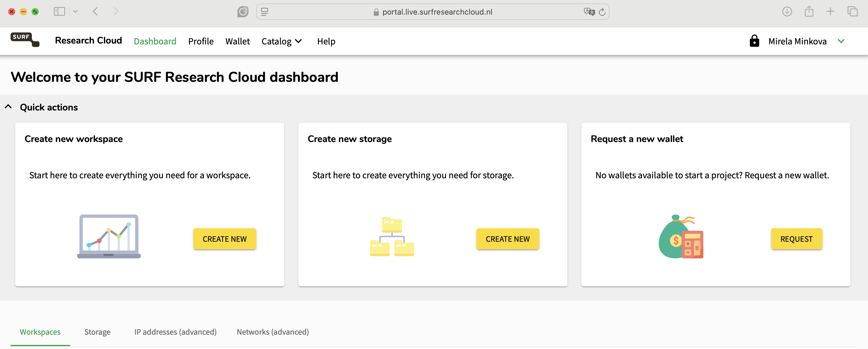Screen dimensions: 868x349
Task: Click the share icon in Safari toolbar
Action: coord(809,11)
